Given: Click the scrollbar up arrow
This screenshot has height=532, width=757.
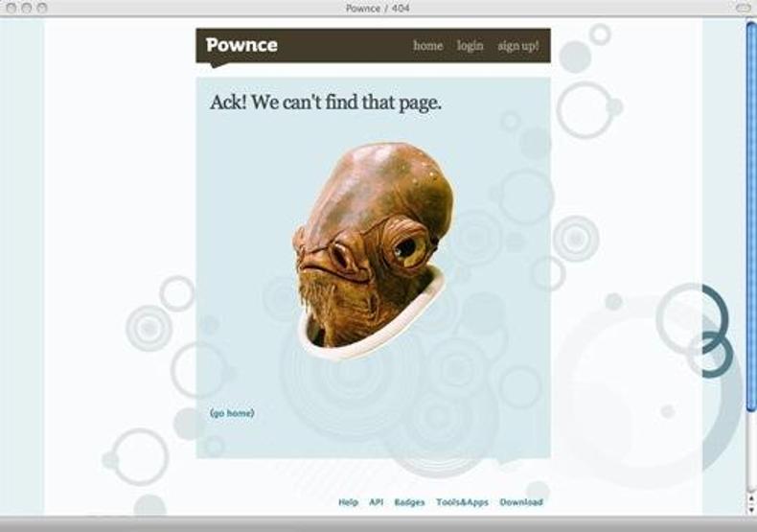Looking at the screenshot, I should 751,498.
